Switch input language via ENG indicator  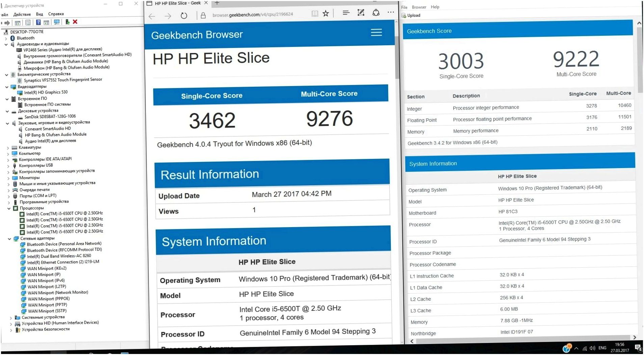(602, 348)
